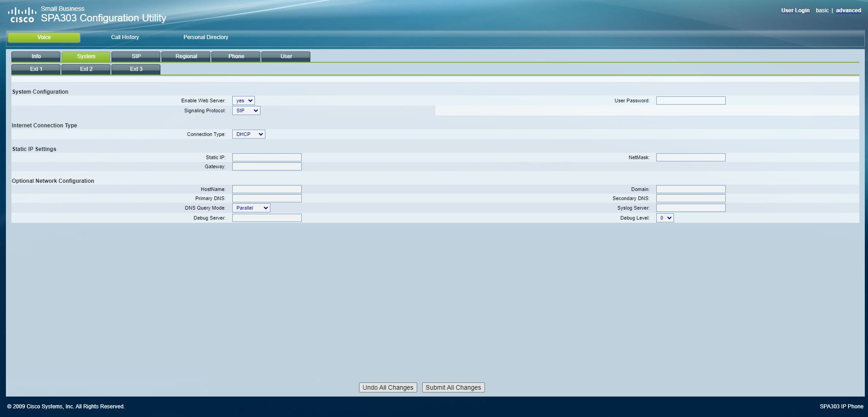Viewport: 868px width, 417px height.
Task: Click the User Login link
Action: 795,10
